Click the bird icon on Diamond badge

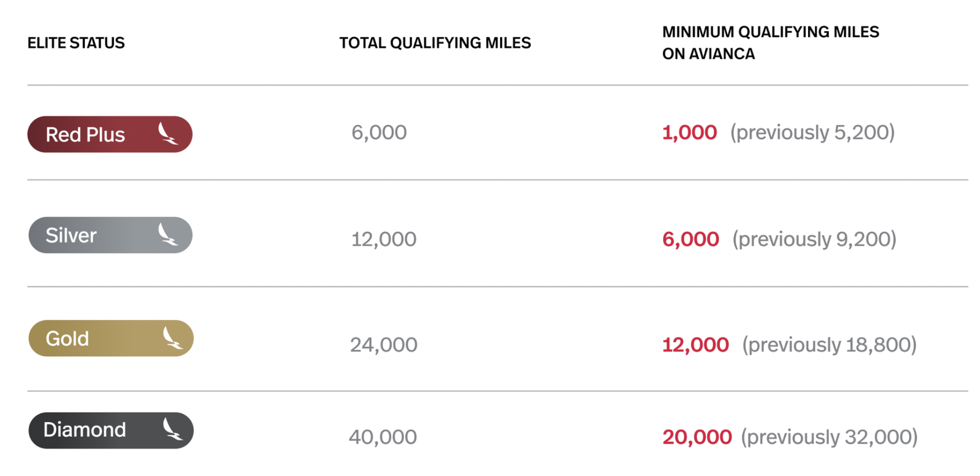pos(172,429)
